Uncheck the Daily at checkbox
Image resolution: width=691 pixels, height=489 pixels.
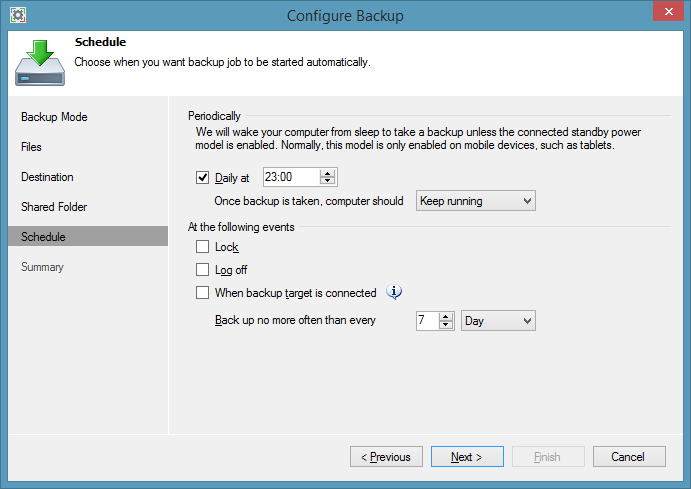203,178
